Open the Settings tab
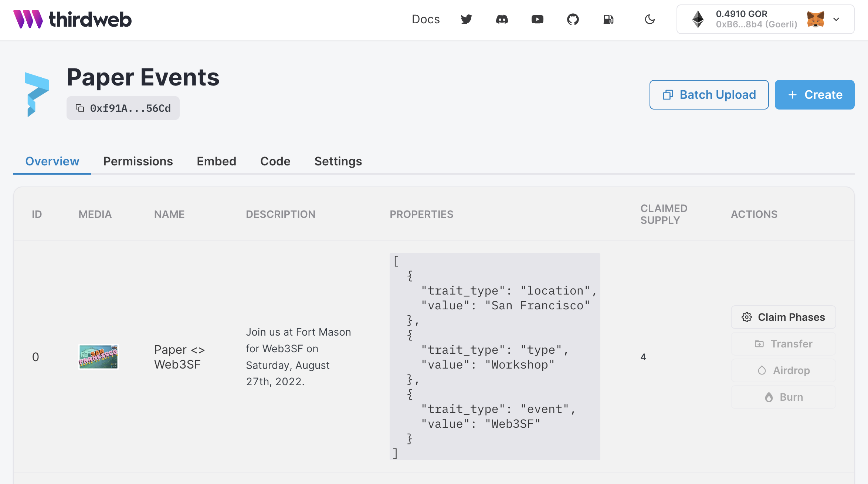This screenshot has height=484, width=868. (x=338, y=161)
